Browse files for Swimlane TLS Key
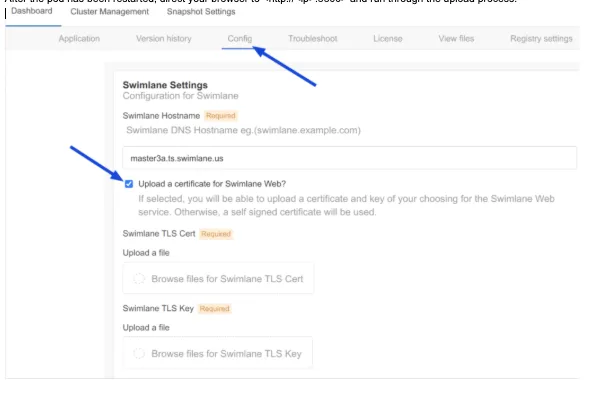Image resolution: width=599 pixels, height=394 pixels. 217,353
